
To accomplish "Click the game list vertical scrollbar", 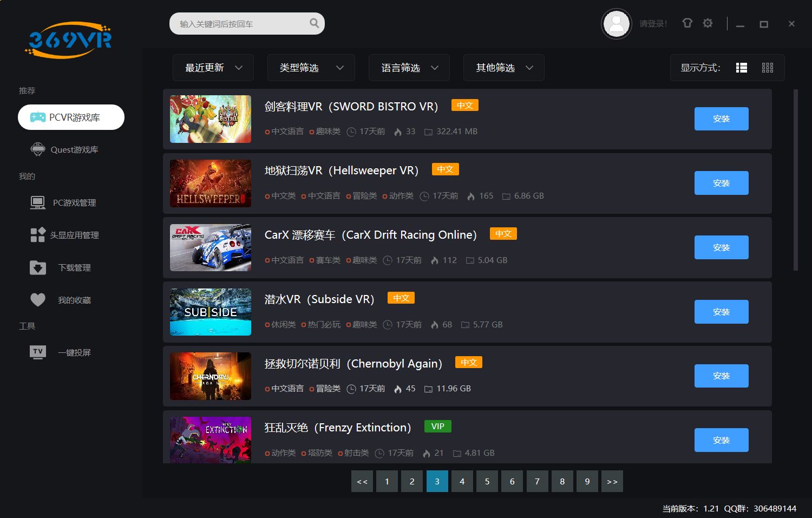I will (795, 180).
